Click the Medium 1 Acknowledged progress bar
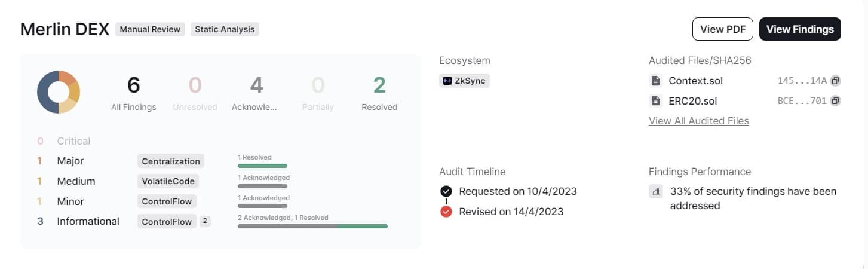The image size is (868, 269). [262, 186]
